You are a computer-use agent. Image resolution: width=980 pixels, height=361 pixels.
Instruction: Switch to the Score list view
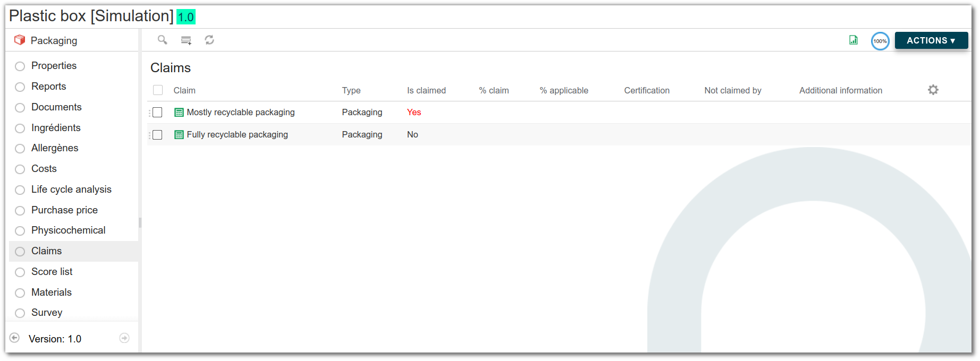point(52,272)
